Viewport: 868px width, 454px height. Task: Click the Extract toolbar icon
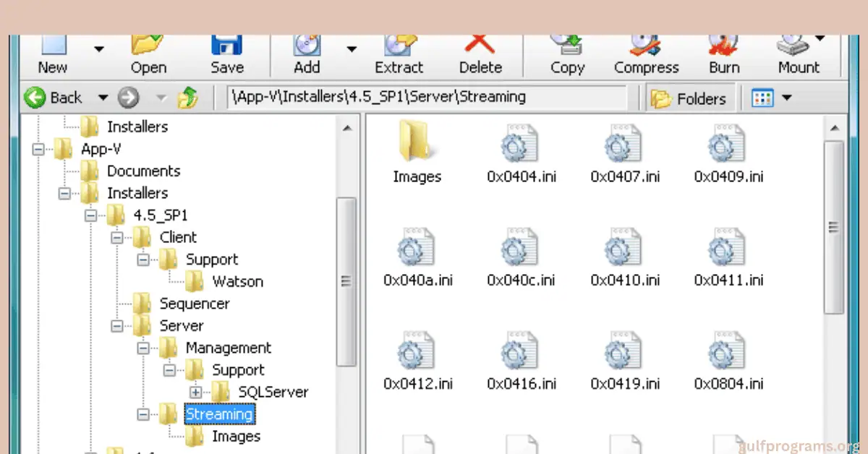399,48
